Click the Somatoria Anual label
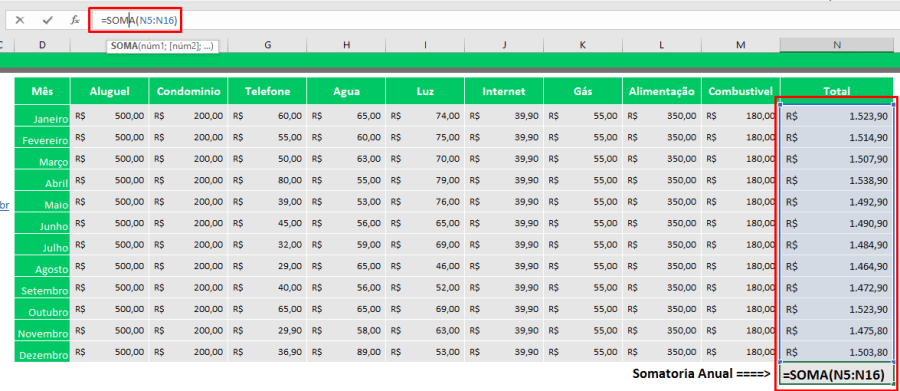Screen dimensions: 900x391 tap(701, 374)
